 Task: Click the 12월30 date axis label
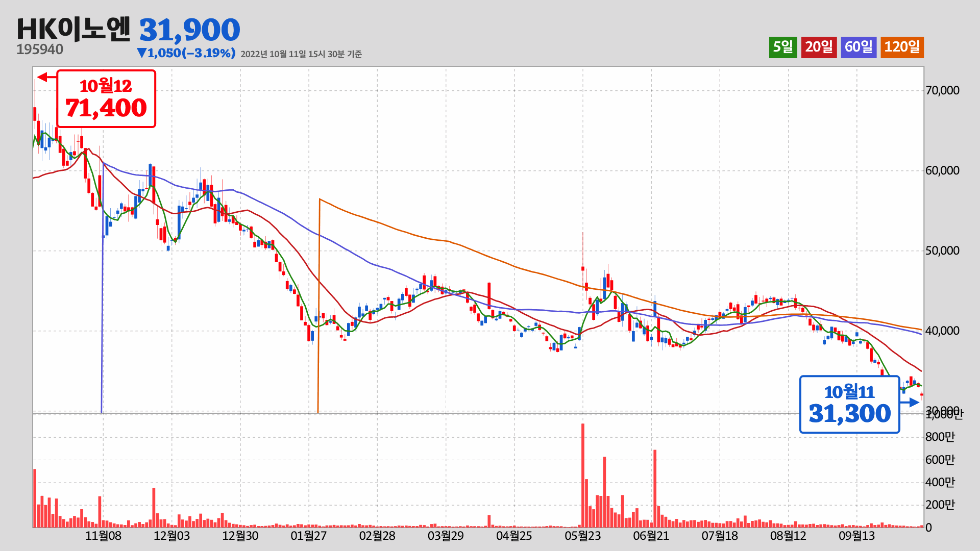(240, 536)
